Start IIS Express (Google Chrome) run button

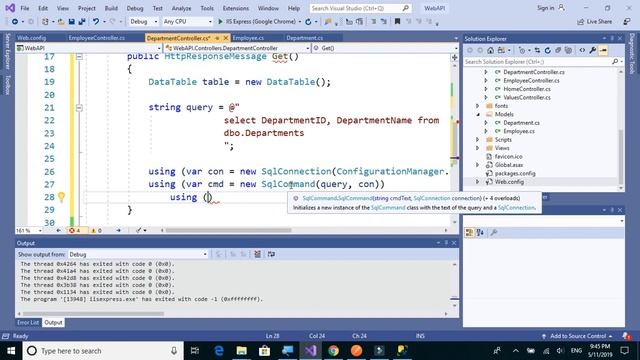[x=257, y=22]
